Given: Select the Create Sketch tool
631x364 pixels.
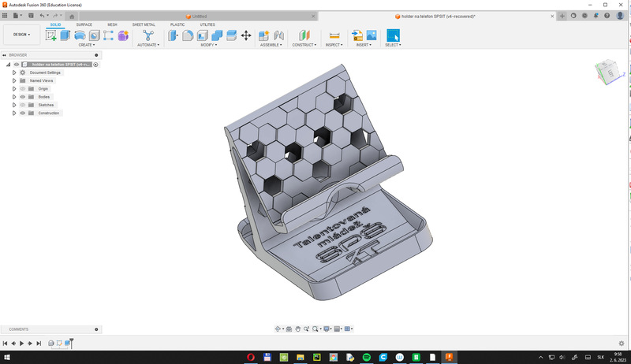Looking at the screenshot, I should pyautogui.click(x=51, y=35).
